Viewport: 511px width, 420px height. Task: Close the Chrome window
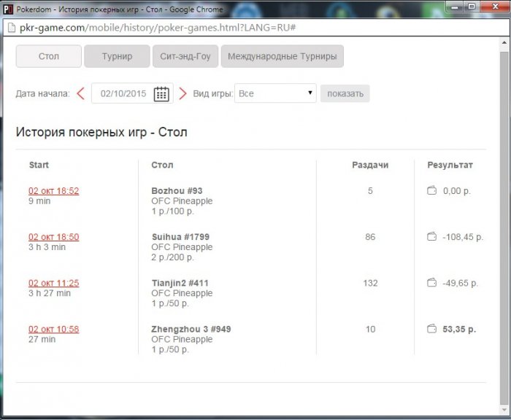[496, 6]
